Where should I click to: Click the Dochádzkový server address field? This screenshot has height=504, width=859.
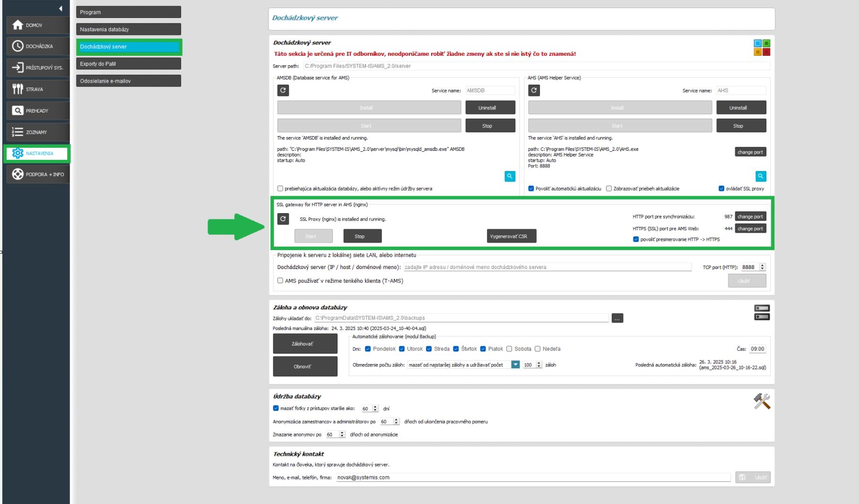click(x=547, y=267)
